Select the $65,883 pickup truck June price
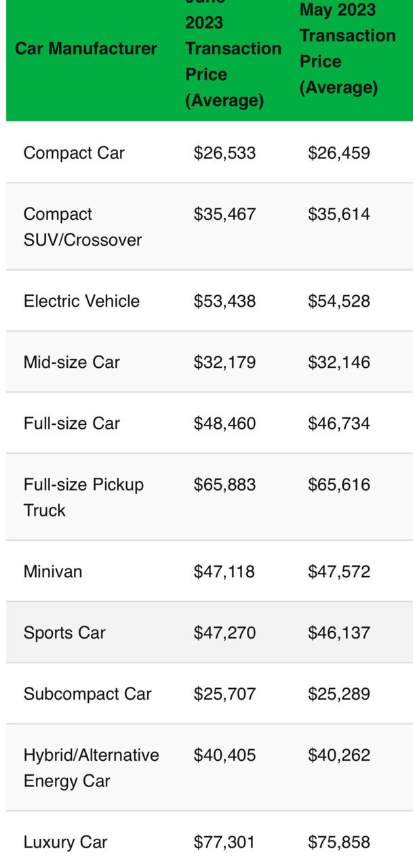This screenshot has height=868, width=413. tap(225, 485)
